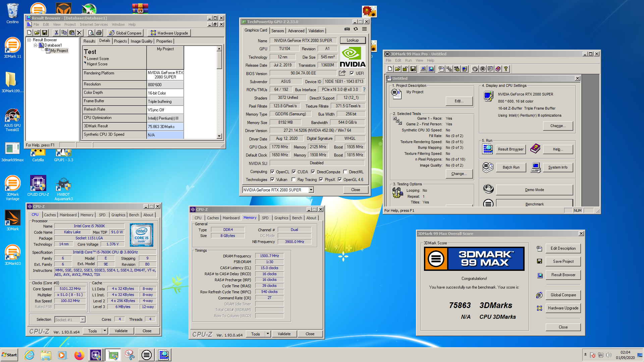Toggle Ray Tracing checkbox in GPU-Z
The width and height of the screenshot is (644, 362).
coord(294,179)
